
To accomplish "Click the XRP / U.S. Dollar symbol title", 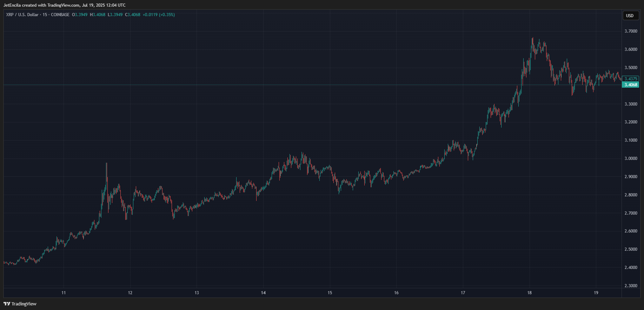I will click(22, 15).
